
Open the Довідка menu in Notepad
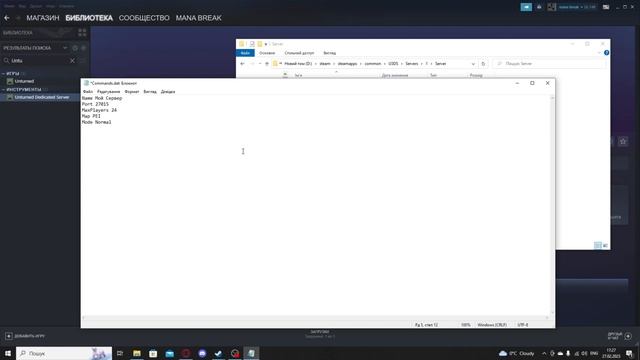click(168, 91)
